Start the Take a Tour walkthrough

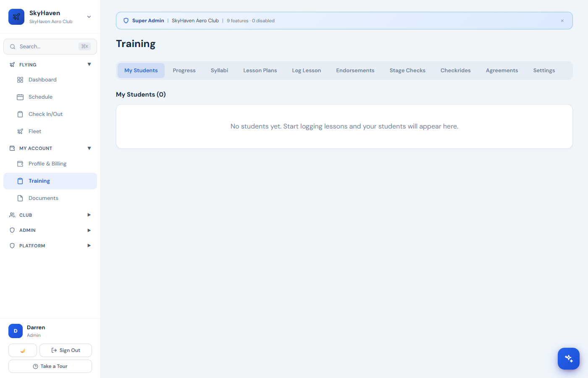(50, 366)
